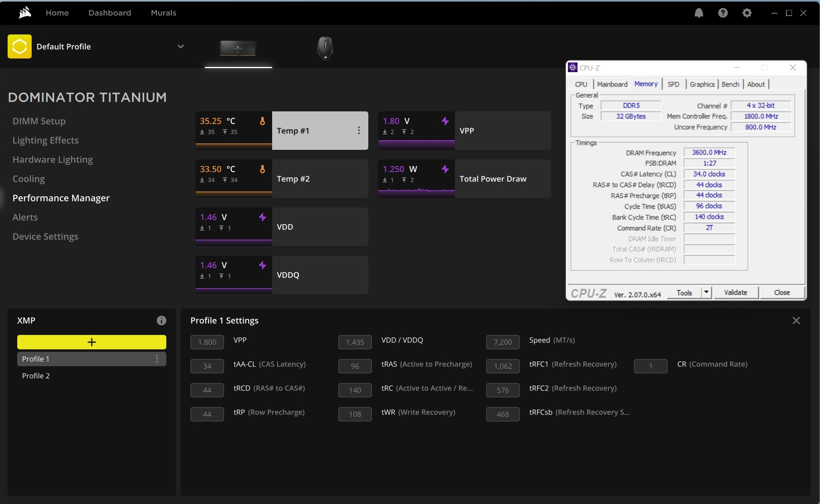Click the VPP 1.800 value field
Viewport: 820px width, 504px height.
(x=207, y=342)
